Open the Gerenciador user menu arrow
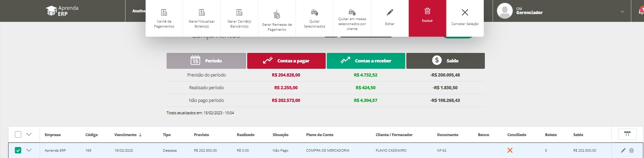 click(x=622, y=12)
